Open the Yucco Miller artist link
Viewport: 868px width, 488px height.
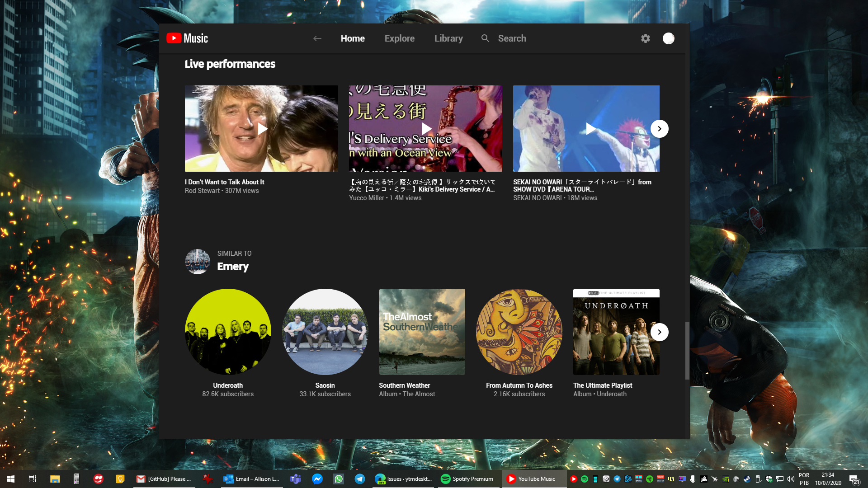tap(367, 198)
